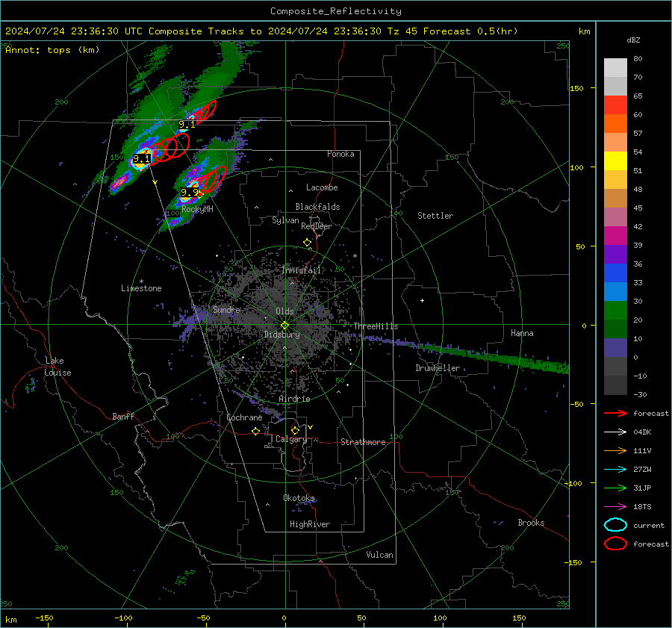Select the cyan 27ZW arrow legend icon
The height and width of the screenshot is (628, 672).
[615, 470]
